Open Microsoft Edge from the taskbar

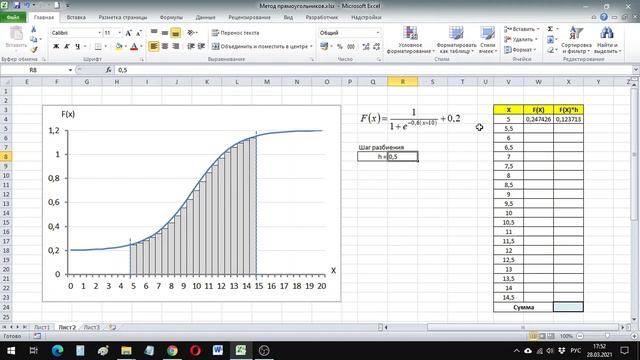pyautogui.click(x=57, y=350)
